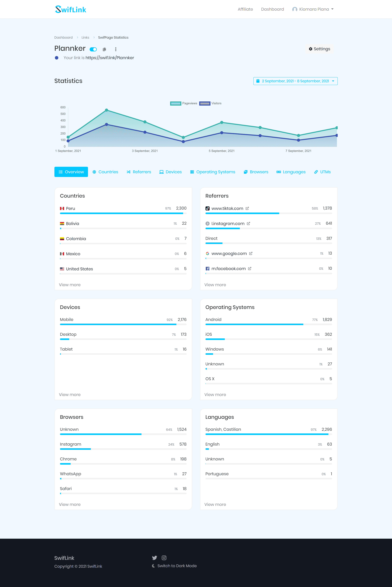The image size is (392, 587).
Task: Click the Instagram icon in the footer
Action: pos(164,558)
